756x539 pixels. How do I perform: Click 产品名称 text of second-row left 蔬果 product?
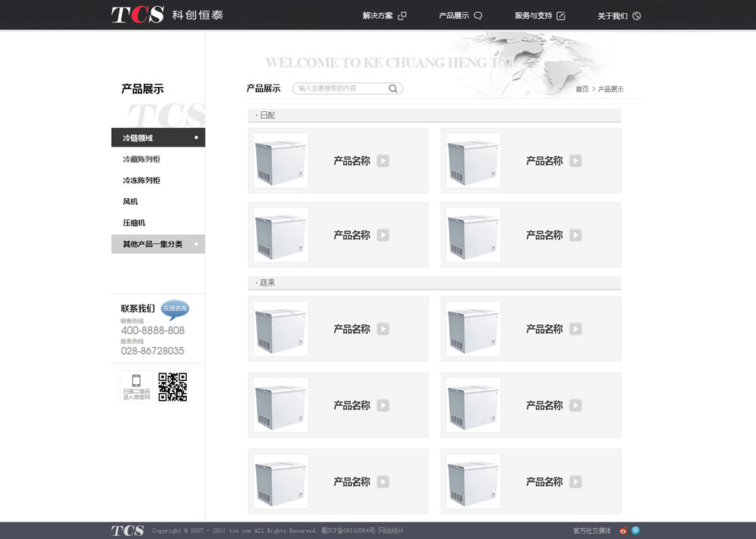pos(352,405)
